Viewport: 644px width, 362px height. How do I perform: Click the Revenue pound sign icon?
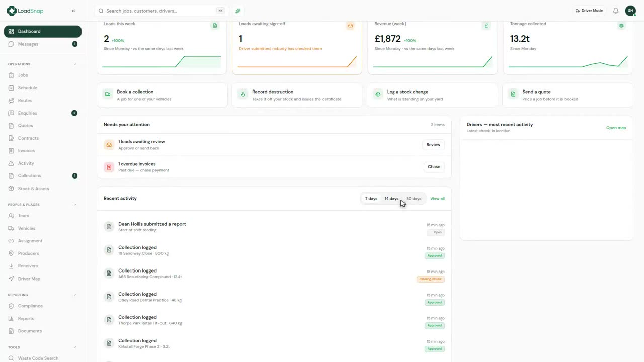(x=486, y=26)
